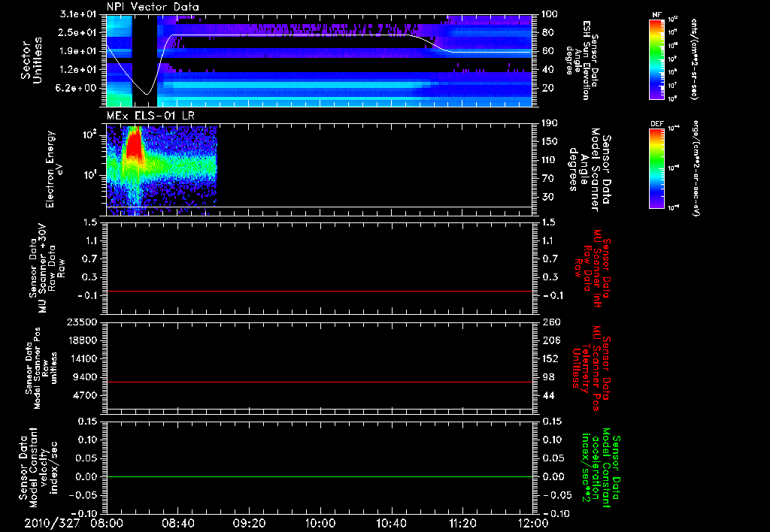
Task: Click the 10:00 time axis label
Action: coord(320,523)
